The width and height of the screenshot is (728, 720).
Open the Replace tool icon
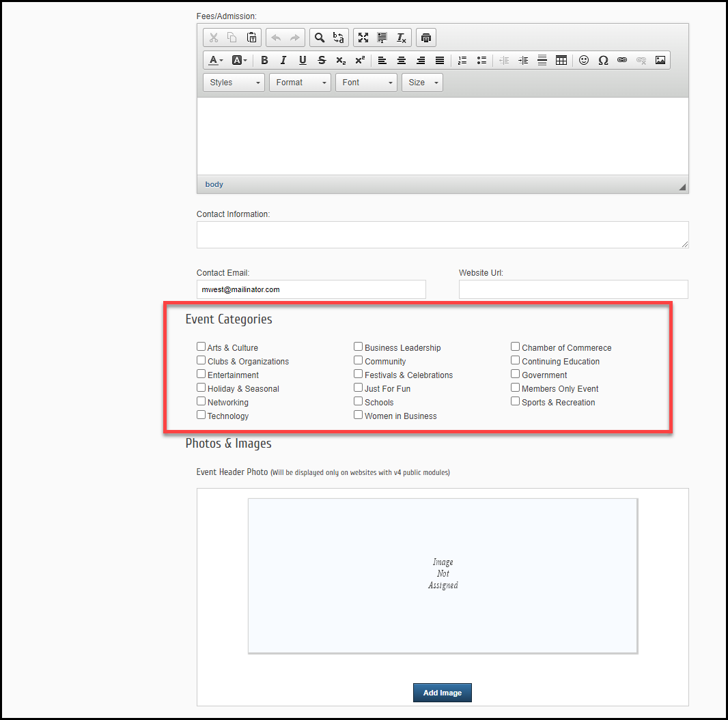[x=339, y=38]
